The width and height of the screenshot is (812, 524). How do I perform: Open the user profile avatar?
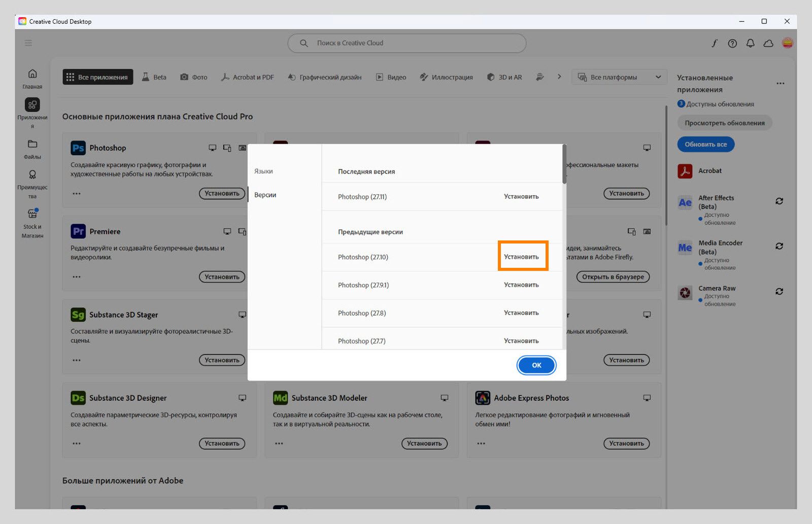point(787,43)
